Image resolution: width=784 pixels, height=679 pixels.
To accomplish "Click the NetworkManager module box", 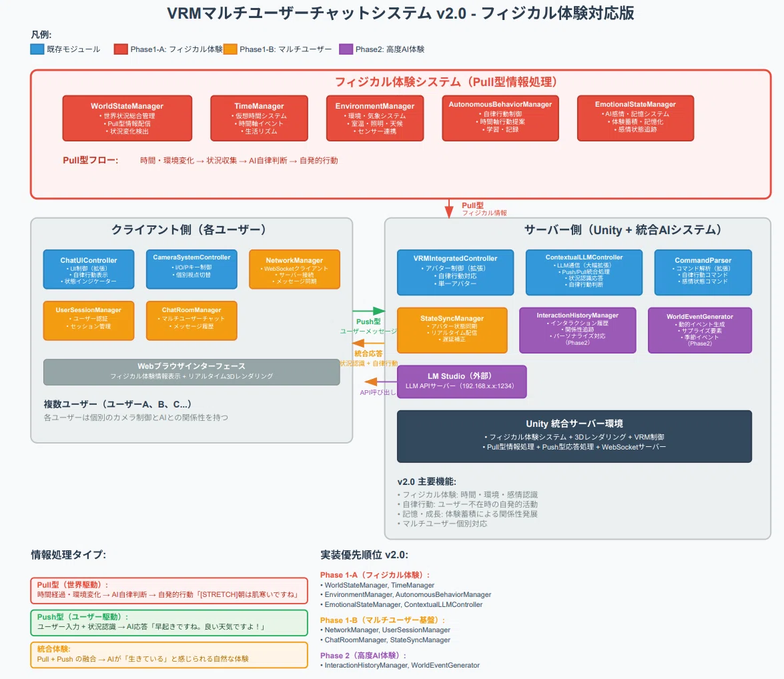I will click(294, 269).
